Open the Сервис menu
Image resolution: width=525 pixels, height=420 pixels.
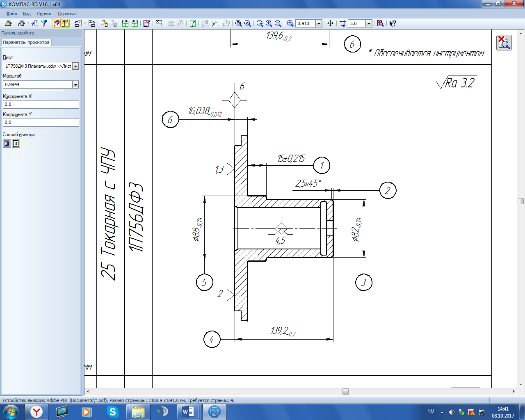(44, 14)
